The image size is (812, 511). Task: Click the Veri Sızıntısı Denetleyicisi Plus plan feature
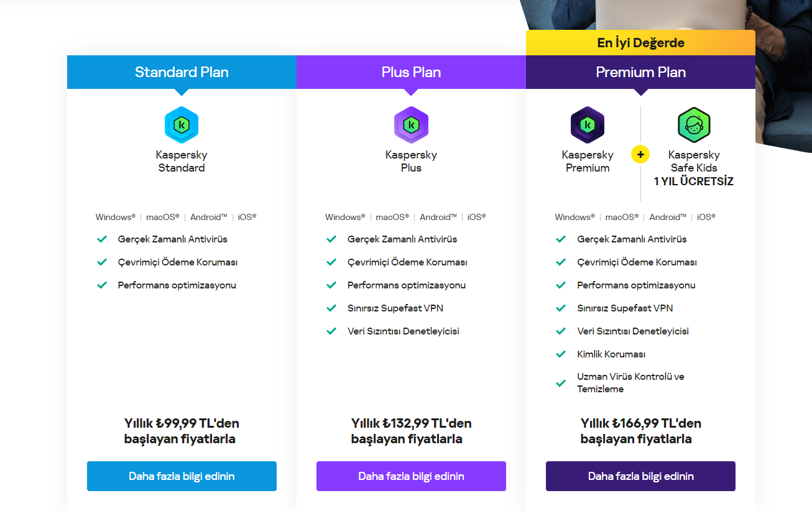[403, 331]
